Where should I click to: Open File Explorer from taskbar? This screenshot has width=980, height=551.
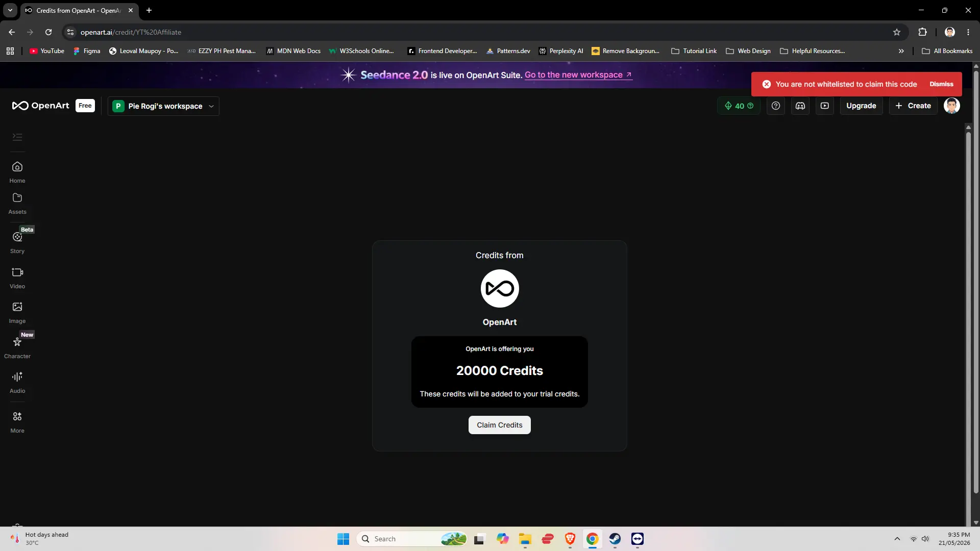[x=525, y=539]
